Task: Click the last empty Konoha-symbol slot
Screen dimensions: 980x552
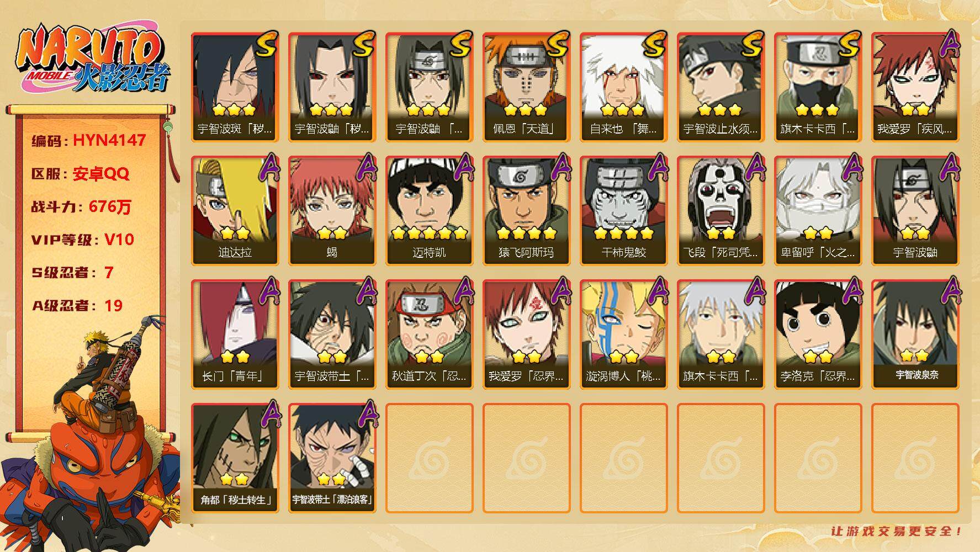Action: [x=915, y=458]
